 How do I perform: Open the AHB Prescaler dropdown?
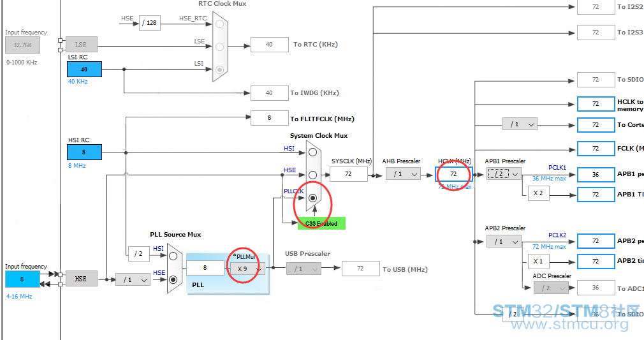coord(403,174)
